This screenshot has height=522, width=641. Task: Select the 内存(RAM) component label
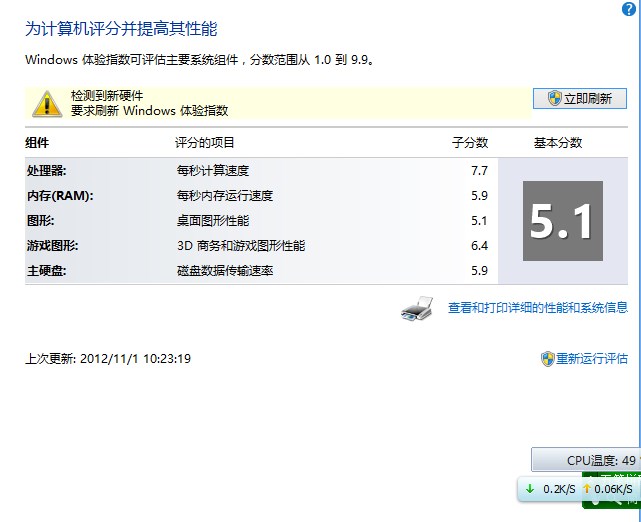(x=60, y=196)
